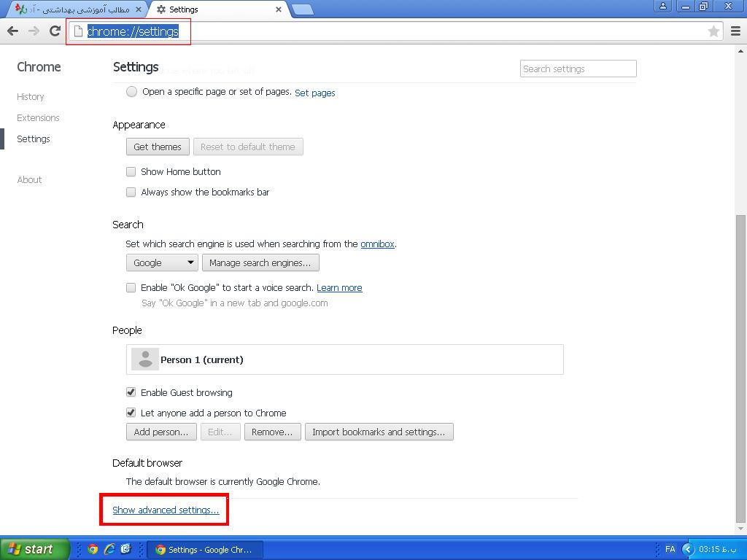Click the Reload page icon
747x560 pixels.
point(55,31)
